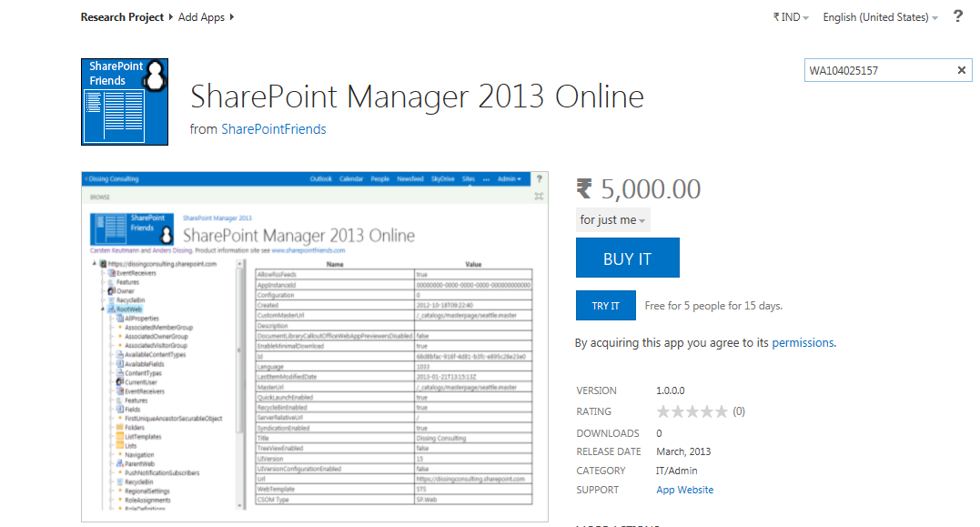Image resolution: width=980 pixels, height=527 pixels.
Task: Click the rupee price 5,000.00
Action: click(x=638, y=188)
